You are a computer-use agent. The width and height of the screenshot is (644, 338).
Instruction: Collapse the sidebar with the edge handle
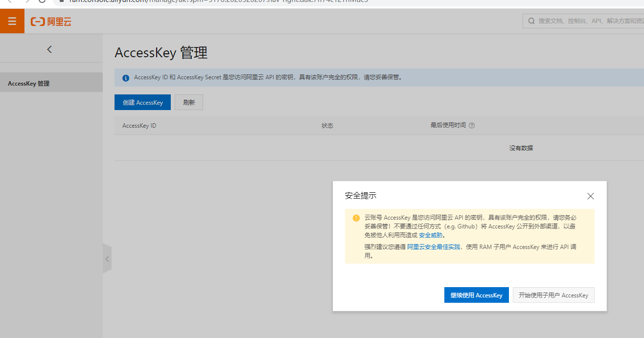coord(107,259)
